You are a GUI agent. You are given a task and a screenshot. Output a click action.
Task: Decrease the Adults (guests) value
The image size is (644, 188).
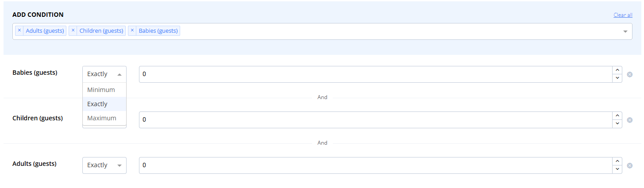(x=617, y=169)
